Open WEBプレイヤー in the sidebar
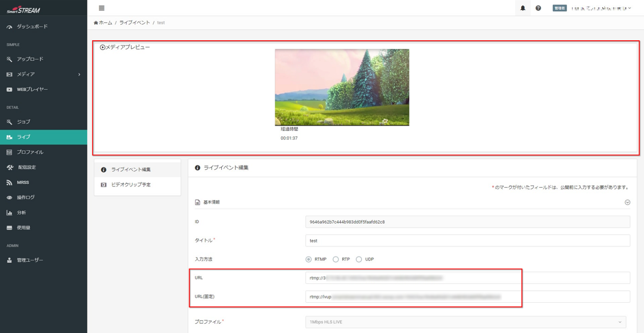 point(32,89)
